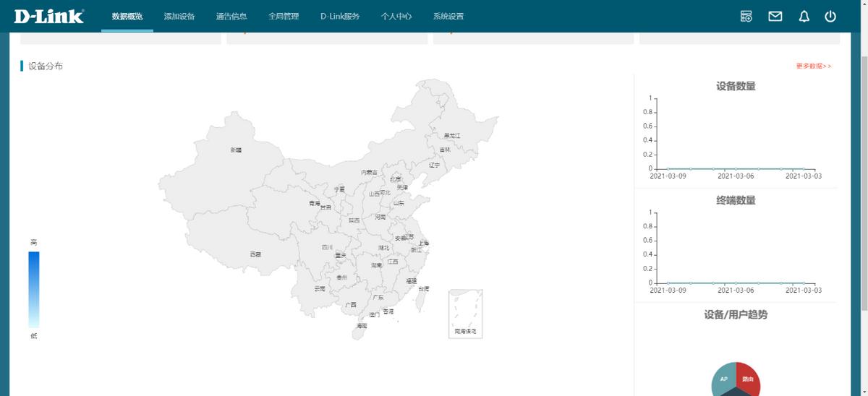Select 山东 on the map

[399, 203]
